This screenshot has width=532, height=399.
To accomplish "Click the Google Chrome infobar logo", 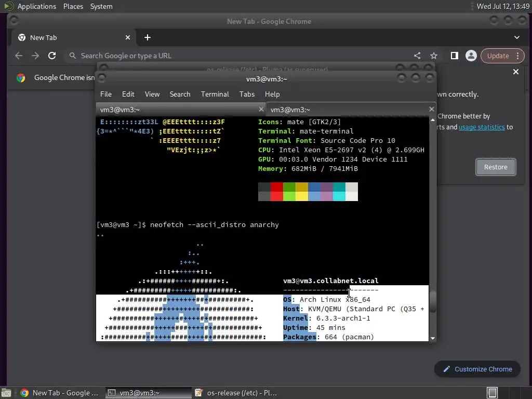I will point(21,78).
